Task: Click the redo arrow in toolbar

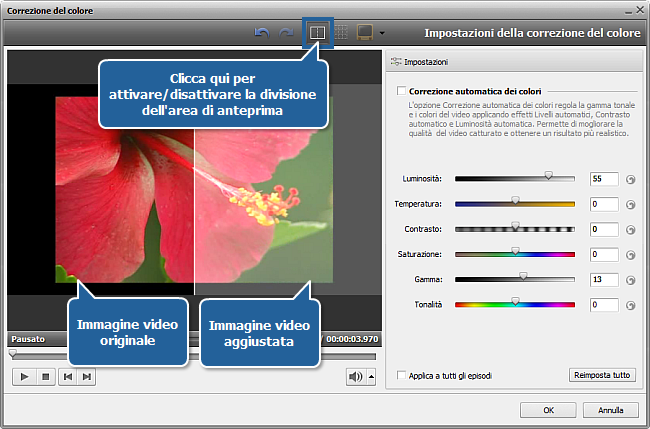Action: pos(286,33)
